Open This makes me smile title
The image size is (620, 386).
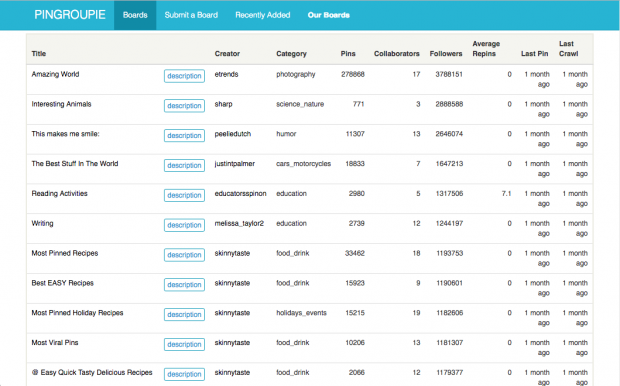(65, 134)
